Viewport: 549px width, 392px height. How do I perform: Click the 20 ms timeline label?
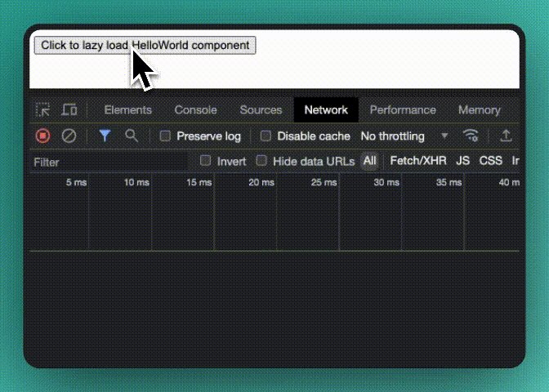(261, 182)
